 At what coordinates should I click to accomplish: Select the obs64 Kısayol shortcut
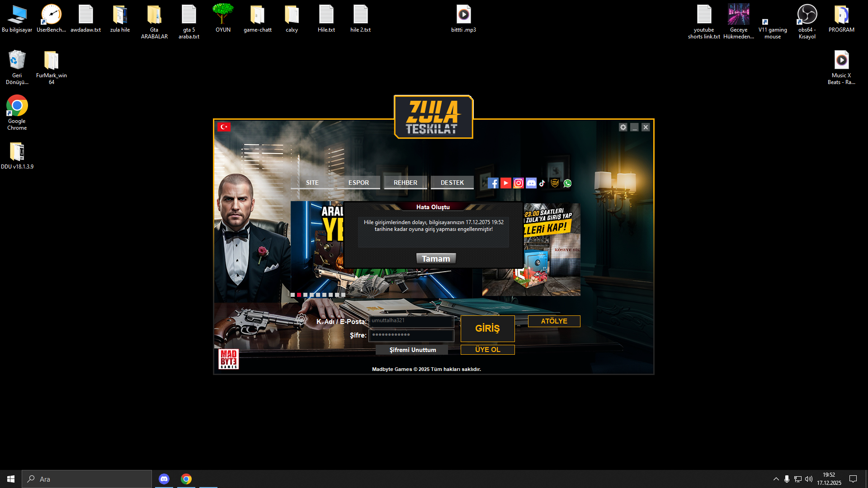click(x=807, y=22)
